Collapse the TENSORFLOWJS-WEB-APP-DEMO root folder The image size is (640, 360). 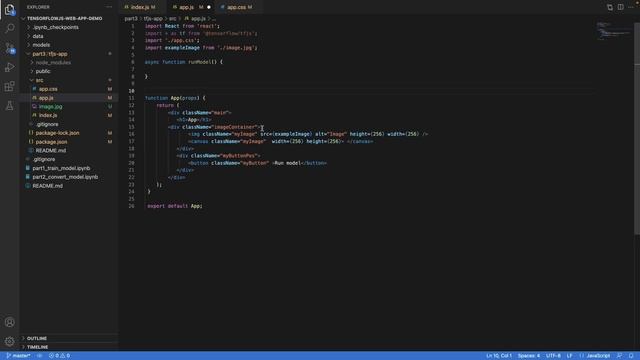[64, 18]
